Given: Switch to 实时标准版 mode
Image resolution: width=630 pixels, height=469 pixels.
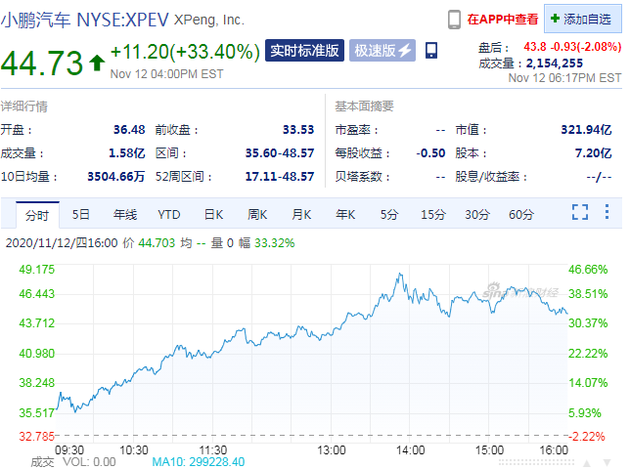Looking at the screenshot, I should click(305, 51).
